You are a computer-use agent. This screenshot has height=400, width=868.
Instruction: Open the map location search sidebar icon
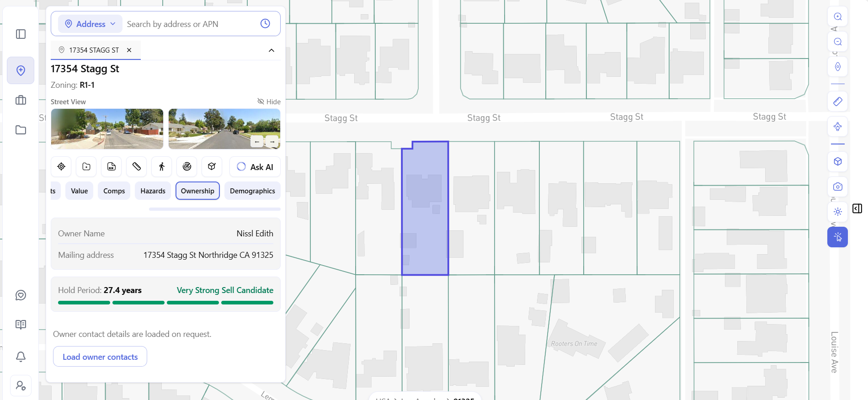(x=21, y=70)
